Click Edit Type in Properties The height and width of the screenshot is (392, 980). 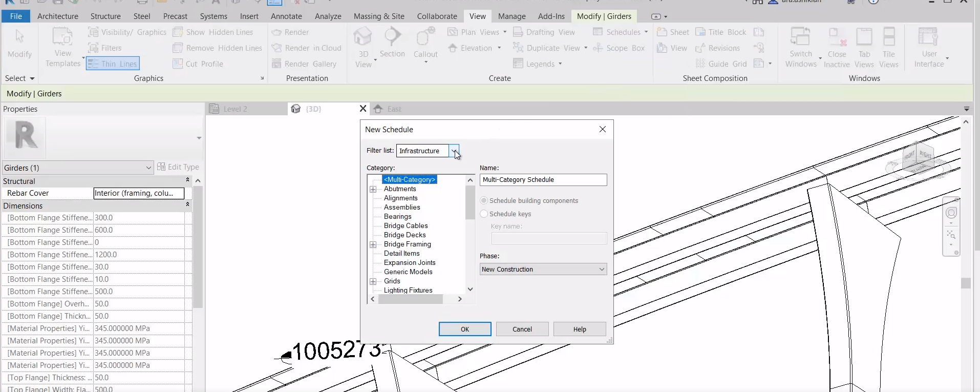(x=178, y=167)
